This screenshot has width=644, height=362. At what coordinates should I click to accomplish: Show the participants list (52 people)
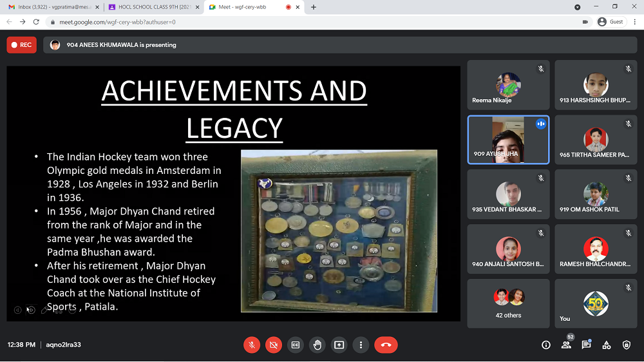[566, 345]
